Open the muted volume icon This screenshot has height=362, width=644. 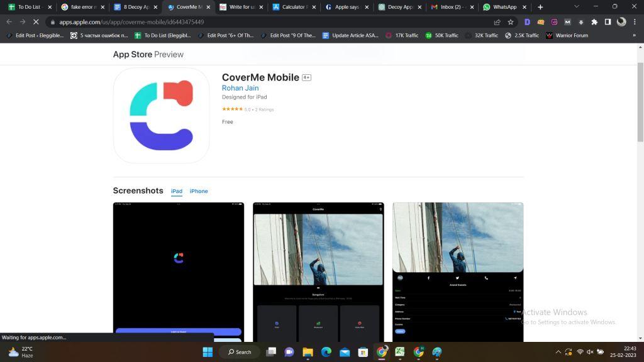(590, 352)
